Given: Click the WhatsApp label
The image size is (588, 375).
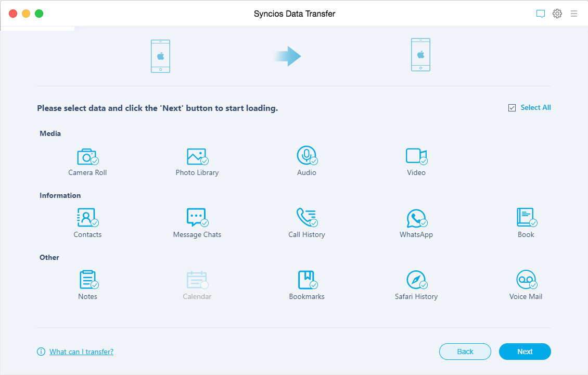Looking at the screenshot, I should coord(416,234).
